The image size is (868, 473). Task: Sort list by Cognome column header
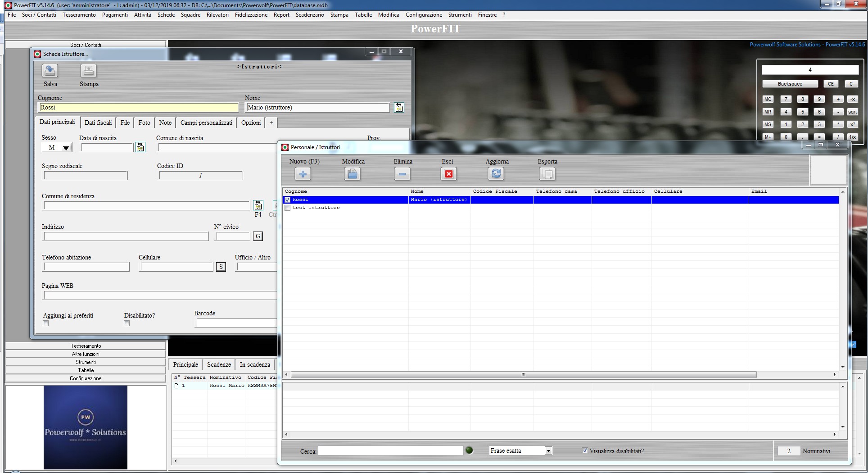[345, 191]
